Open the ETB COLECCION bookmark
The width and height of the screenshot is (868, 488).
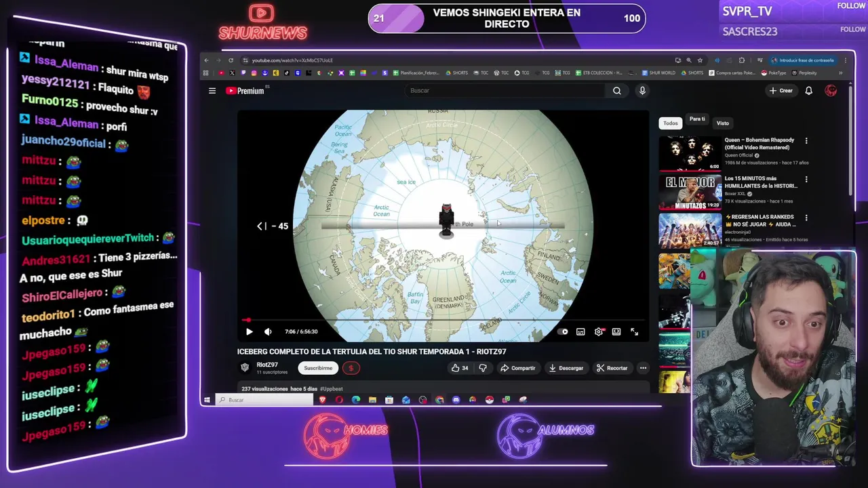[599, 73]
